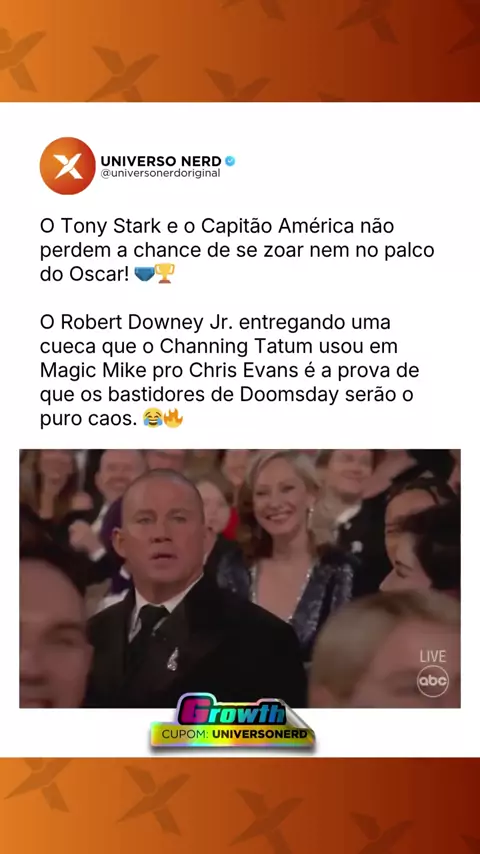
Task: Click the video frame of the audience
Action: coord(240,578)
